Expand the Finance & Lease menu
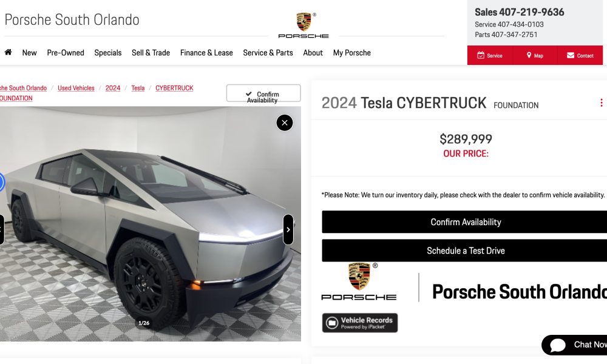The height and width of the screenshot is (364, 607). [x=206, y=53]
